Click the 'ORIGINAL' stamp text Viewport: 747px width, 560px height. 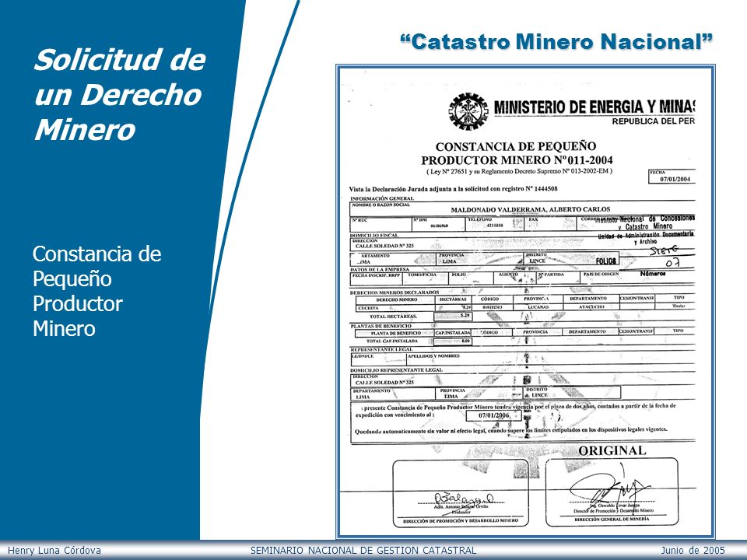coord(612,450)
